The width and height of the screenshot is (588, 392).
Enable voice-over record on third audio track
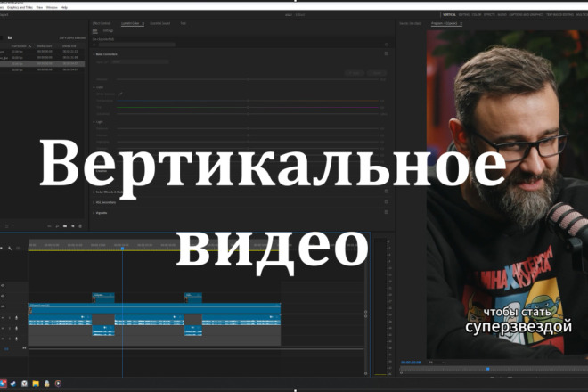tap(16, 339)
